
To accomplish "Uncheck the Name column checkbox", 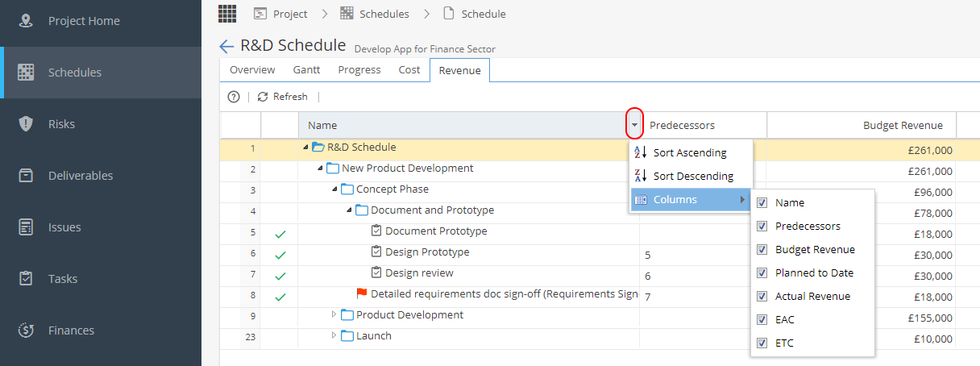I will [762, 203].
